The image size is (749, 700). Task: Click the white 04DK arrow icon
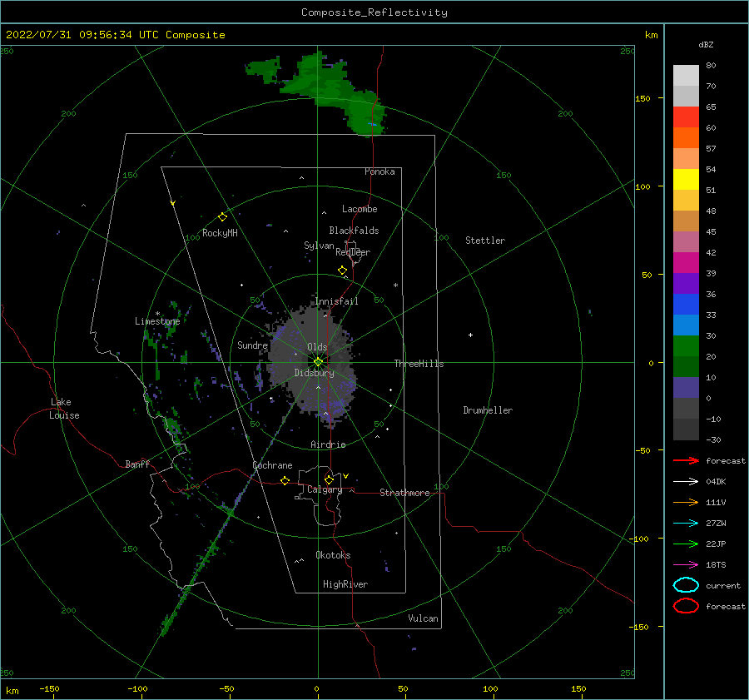click(686, 482)
